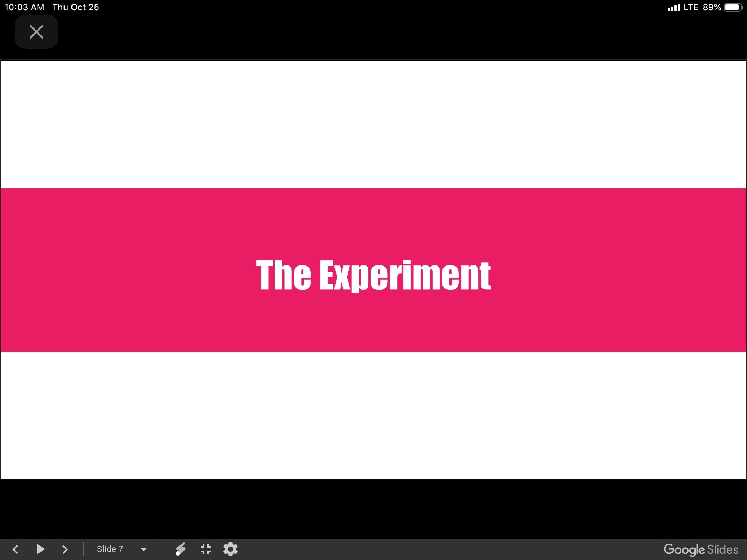Toggle the laser pointer tool
The height and width of the screenshot is (560, 747).
(181, 549)
